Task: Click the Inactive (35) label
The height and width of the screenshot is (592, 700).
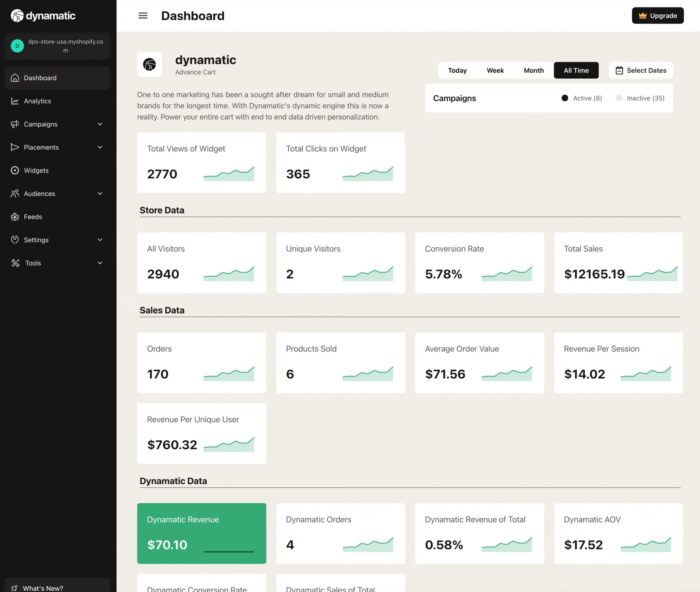Action: [x=646, y=98]
